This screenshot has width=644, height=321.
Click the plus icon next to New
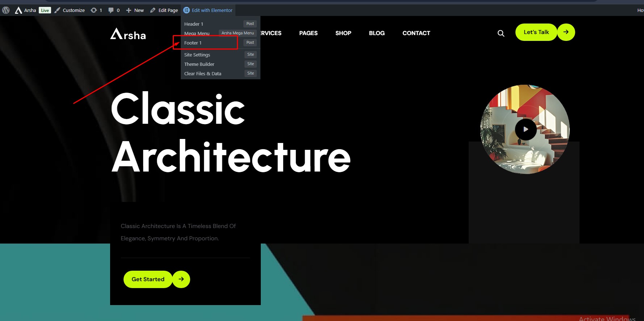(129, 10)
